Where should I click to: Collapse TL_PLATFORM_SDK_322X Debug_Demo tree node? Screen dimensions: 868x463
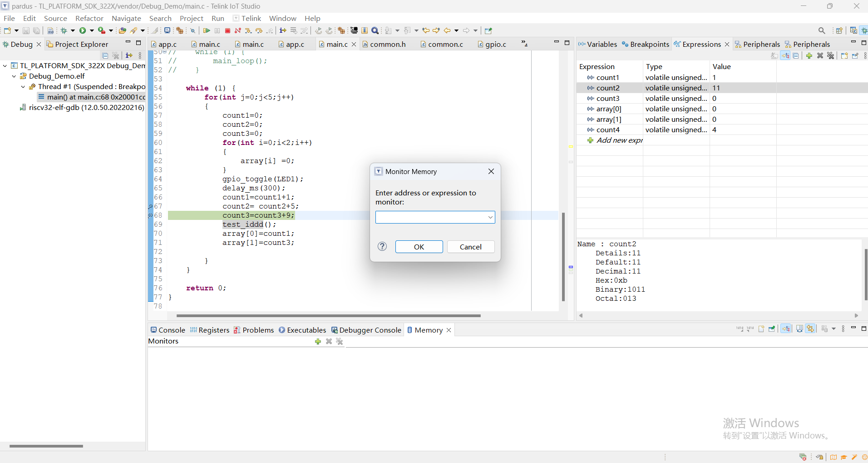[5, 65]
